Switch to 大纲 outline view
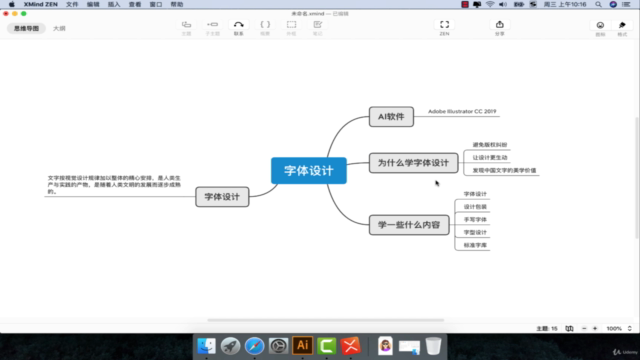 pyautogui.click(x=59, y=29)
